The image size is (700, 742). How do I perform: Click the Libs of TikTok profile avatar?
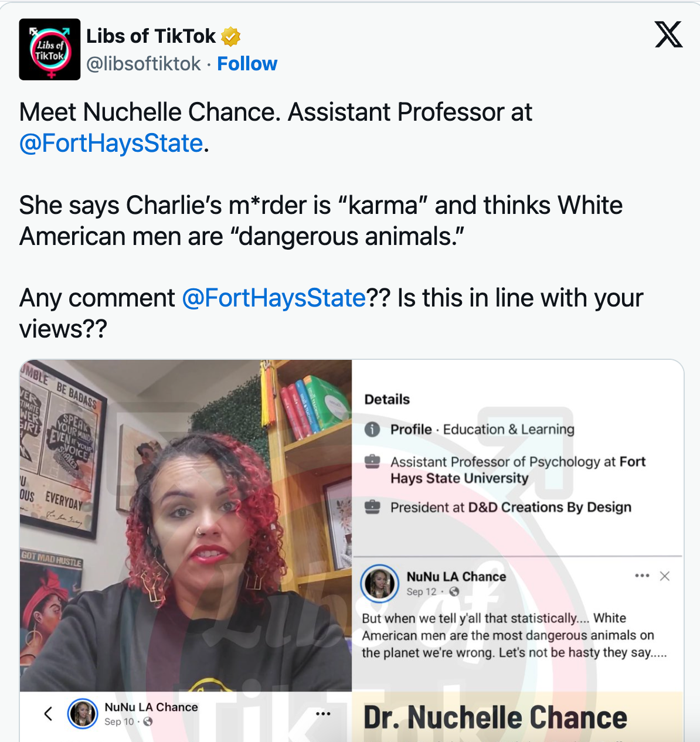[50, 49]
